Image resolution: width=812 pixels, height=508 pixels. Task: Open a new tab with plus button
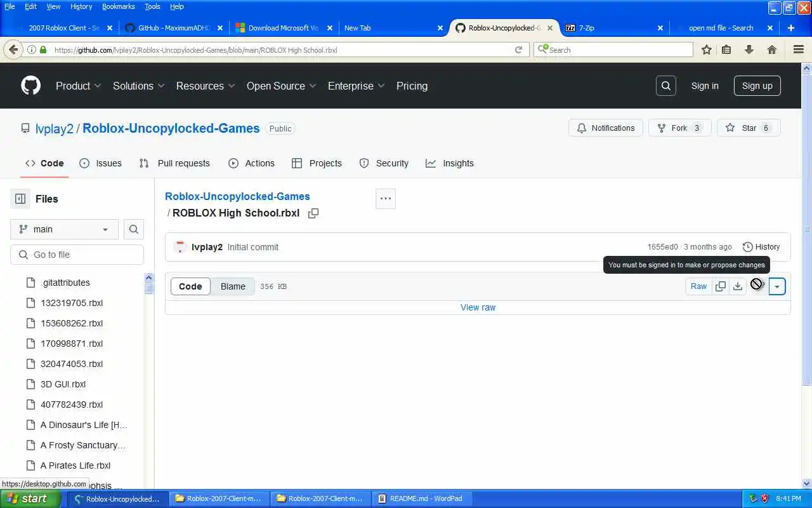pyautogui.click(x=791, y=28)
